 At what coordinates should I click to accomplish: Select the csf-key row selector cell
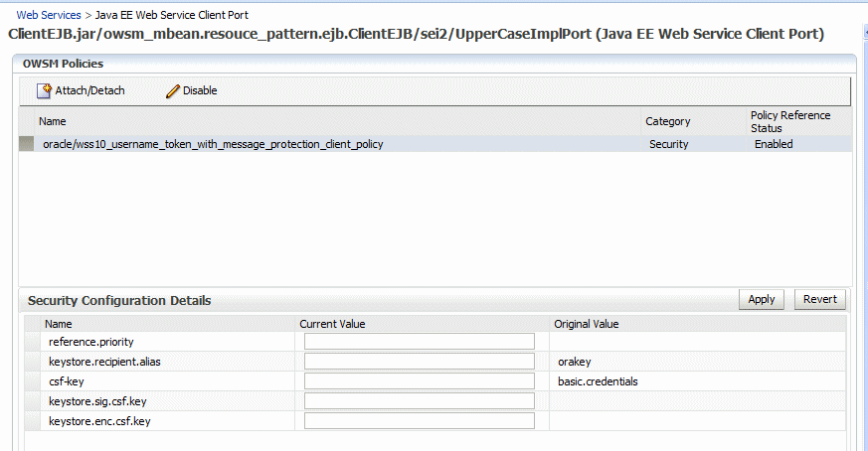pyautogui.click(x=33, y=381)
